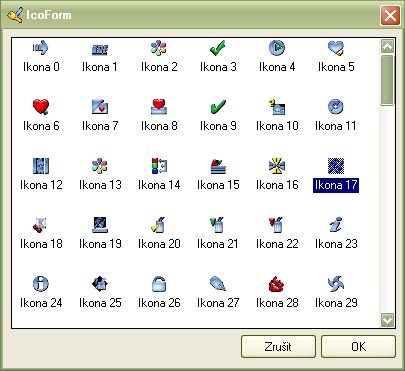This screenshot has width=405, height=371.
Task: Click the "Ikona 0" label
Action: coord(41,67)
